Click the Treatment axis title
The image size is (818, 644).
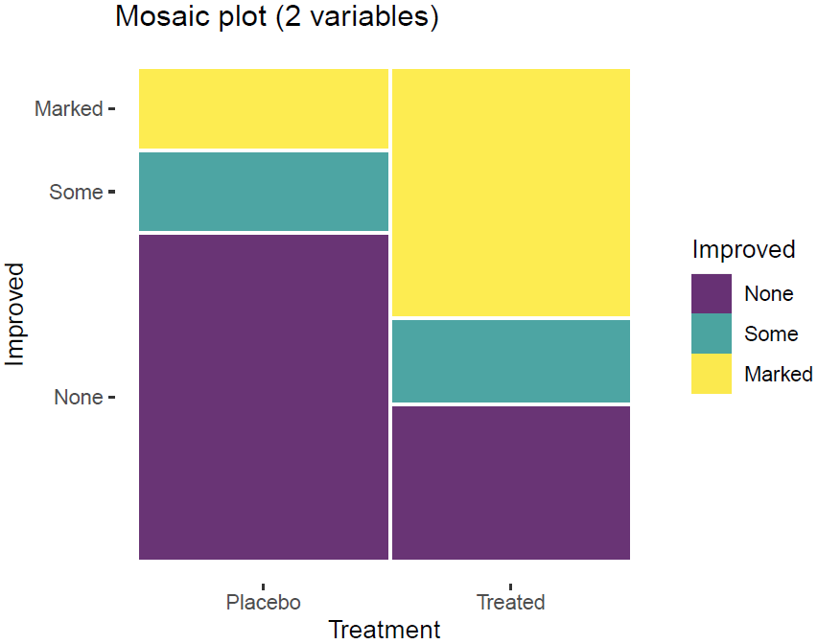[385, 630]
